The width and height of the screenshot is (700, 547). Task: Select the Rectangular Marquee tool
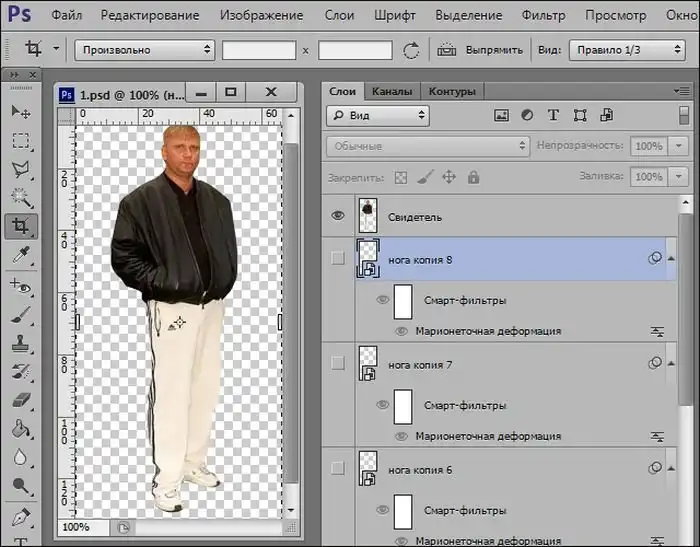[20, 140]
